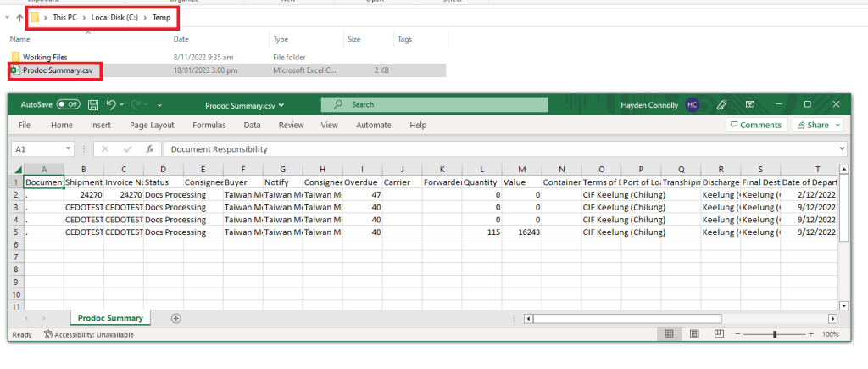Click Local Disk (C:) breadcrumb
Viewport: 868px width, 369px height.
(114, 18)
